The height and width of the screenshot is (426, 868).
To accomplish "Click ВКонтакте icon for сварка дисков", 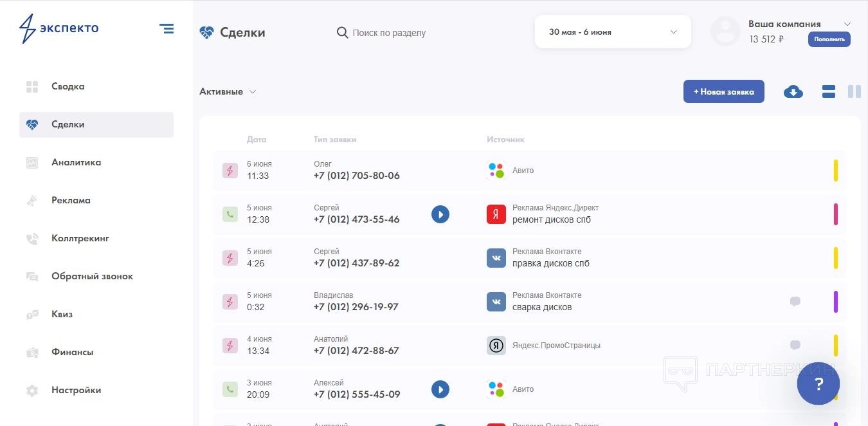I will [496, 302].
